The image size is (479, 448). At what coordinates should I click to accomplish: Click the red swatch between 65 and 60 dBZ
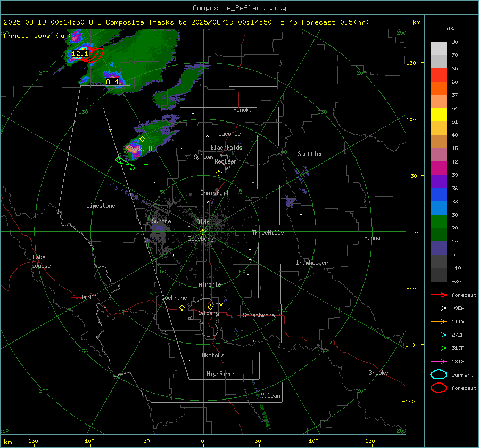coord(439,75)
